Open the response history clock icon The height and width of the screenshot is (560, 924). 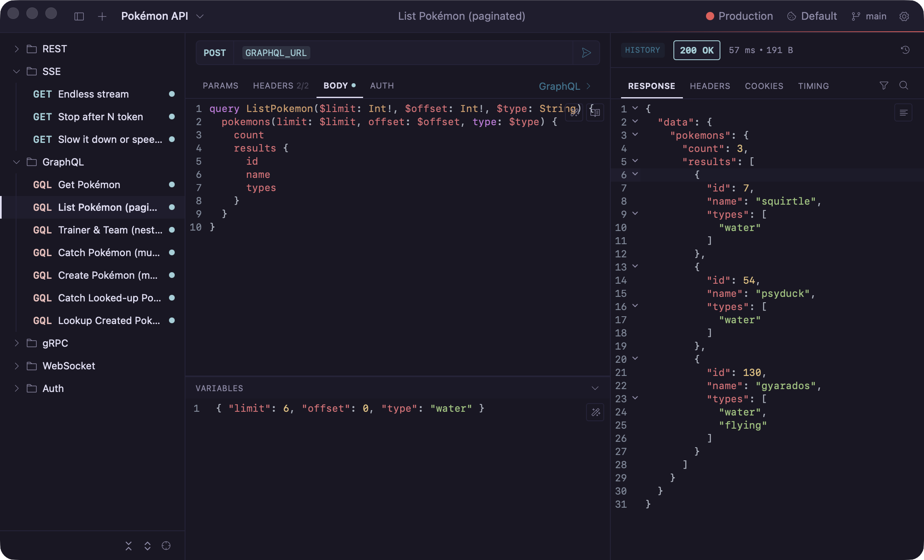tap(905, 50)
